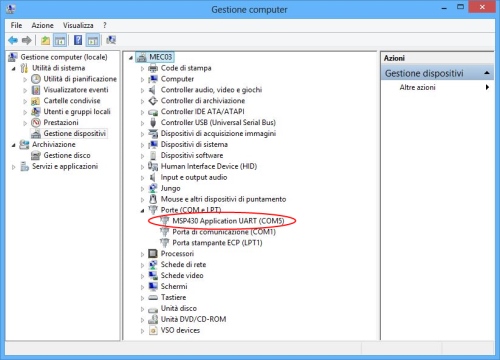Minimize the Gestione computer window
Image resolution: width=500 pixels, height=360 pixels.
pos(444,7)
